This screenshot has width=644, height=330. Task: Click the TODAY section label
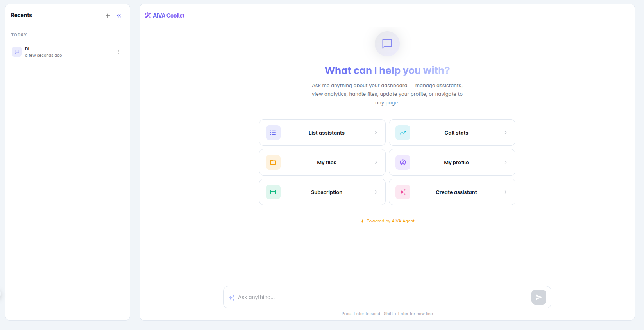(x=19, y=35)
